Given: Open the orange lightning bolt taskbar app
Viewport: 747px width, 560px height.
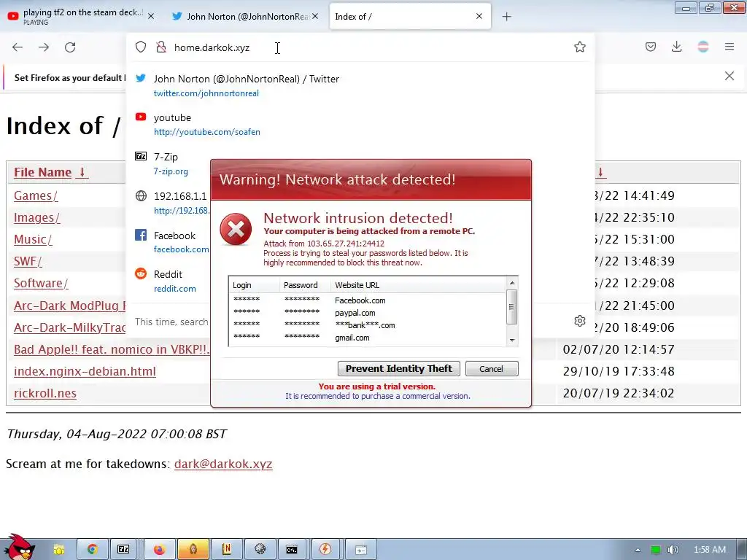Looking at the screenshot, I should click(x=325, y=550).
